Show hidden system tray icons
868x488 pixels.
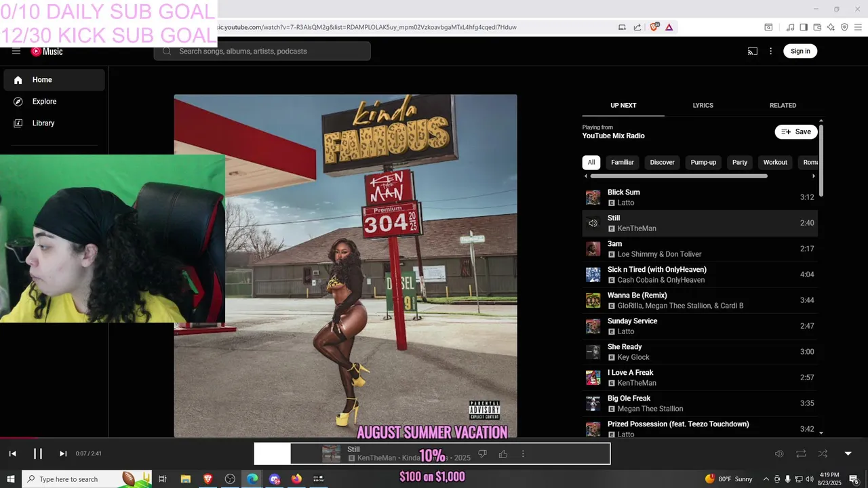pos(766,479)
